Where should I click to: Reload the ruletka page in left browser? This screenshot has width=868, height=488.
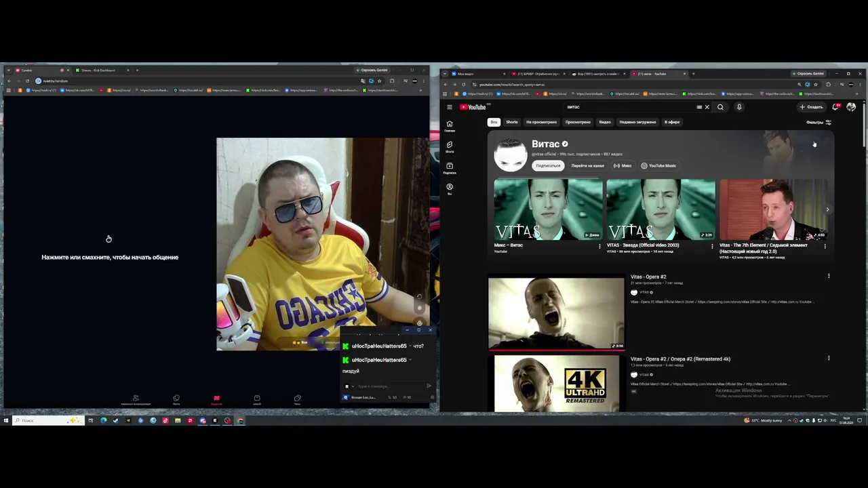[x=27, y=81]
